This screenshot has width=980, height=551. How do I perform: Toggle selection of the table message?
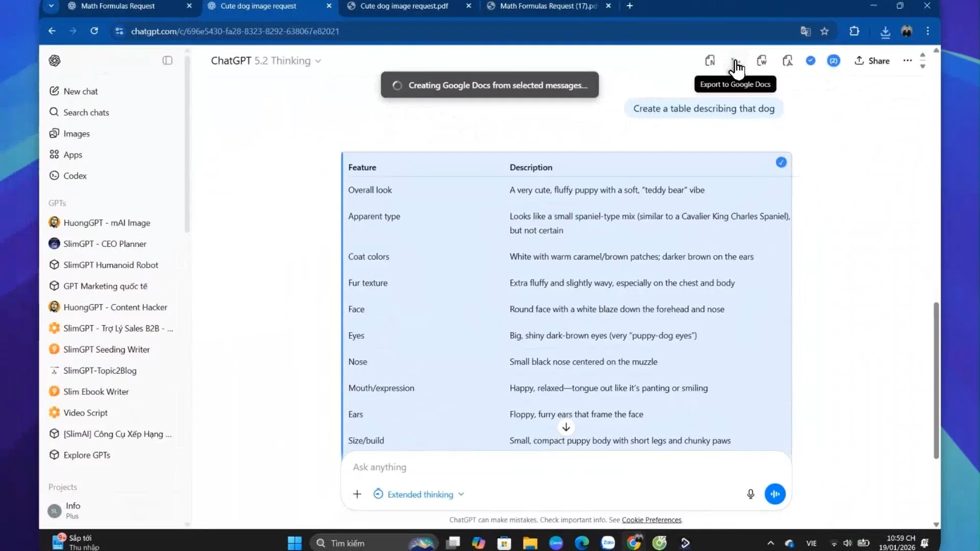tap(781, 162)
